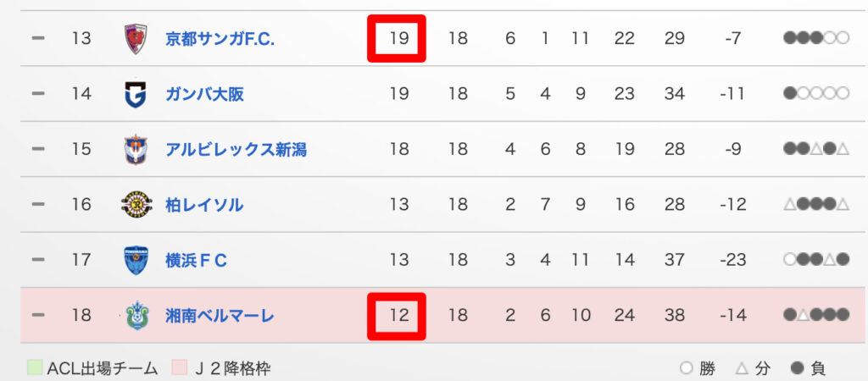Click the Yokohama FC club crest

point(136,260)
